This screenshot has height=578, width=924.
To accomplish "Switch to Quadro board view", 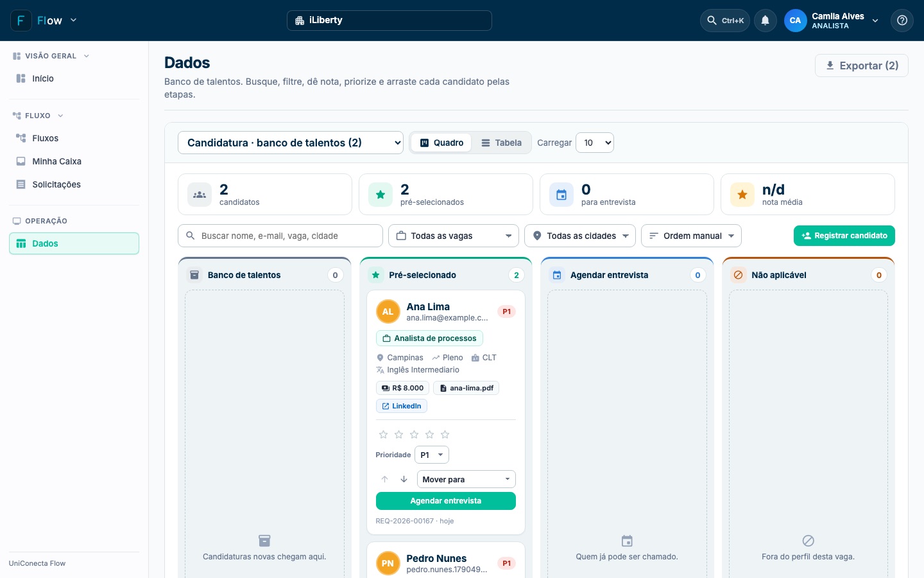I will coord(441,143).
